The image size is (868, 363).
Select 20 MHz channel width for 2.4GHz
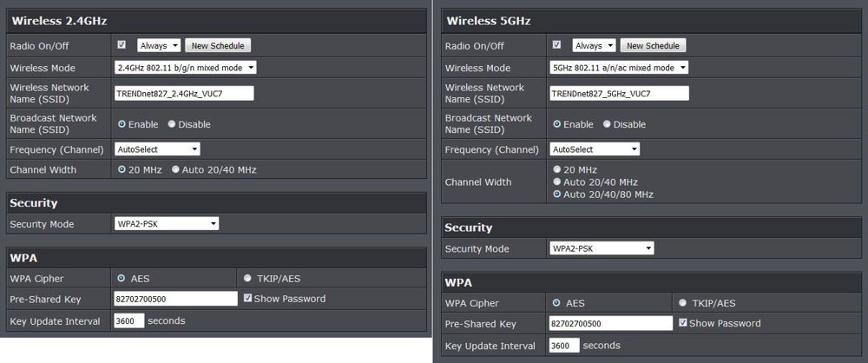coord(122,169)
